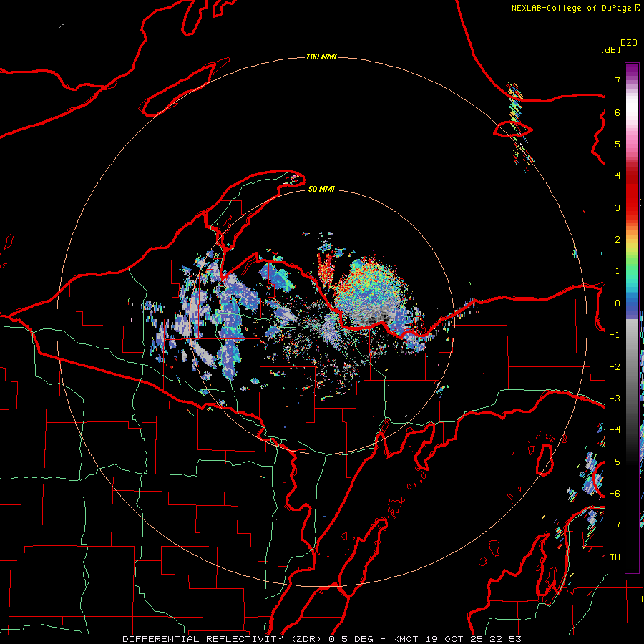Image resolution: width=644 pixels, height=644 pixels.
Task: Click the red section of ZDR color bar
Action: click(x=632, y=193)
